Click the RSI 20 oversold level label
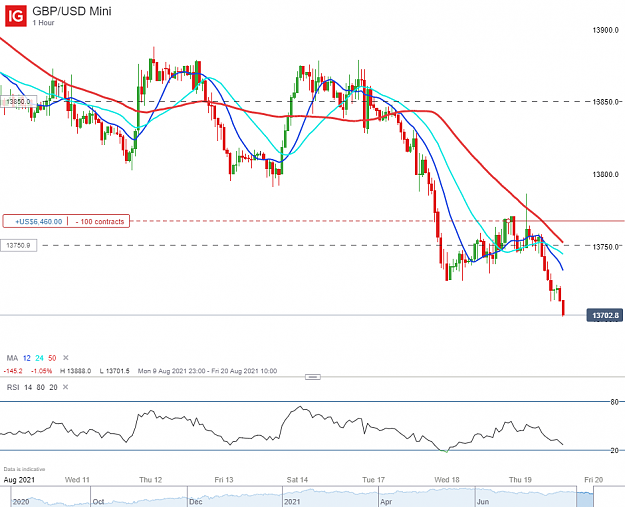Viewport: 625px width, 507px height. pyautogui.click(x=614, y=450)
